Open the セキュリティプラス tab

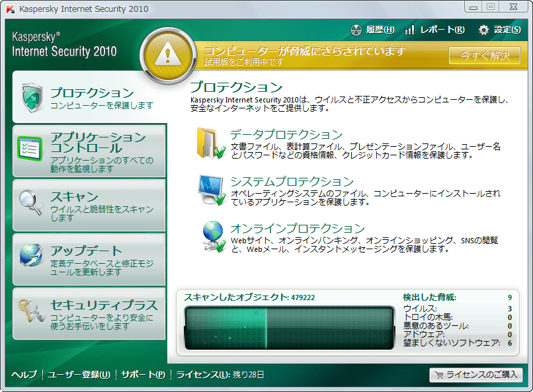pyautogui.click(x=89, y=314)
